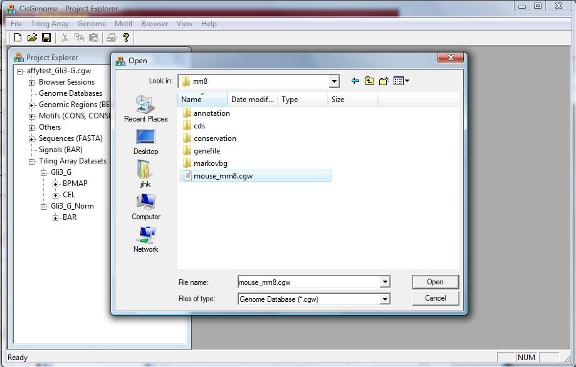Go to Recent Places shortcut
This screenshot has height=367, width=576.
[146, 109]
